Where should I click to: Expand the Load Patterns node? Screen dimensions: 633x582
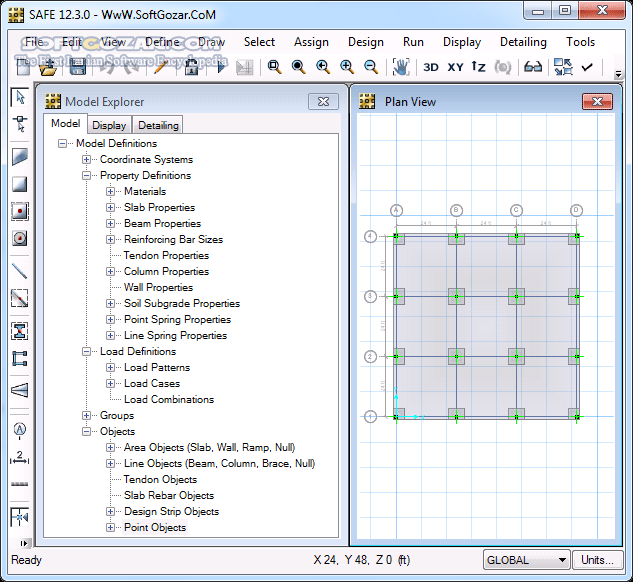pyautogui.click(x=111, y=368)
